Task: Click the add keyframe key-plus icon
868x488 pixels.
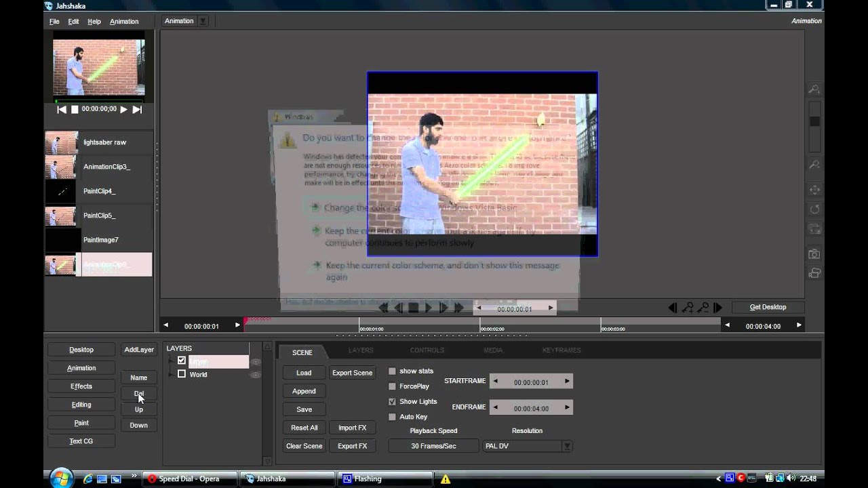Action: pos(688,308)
